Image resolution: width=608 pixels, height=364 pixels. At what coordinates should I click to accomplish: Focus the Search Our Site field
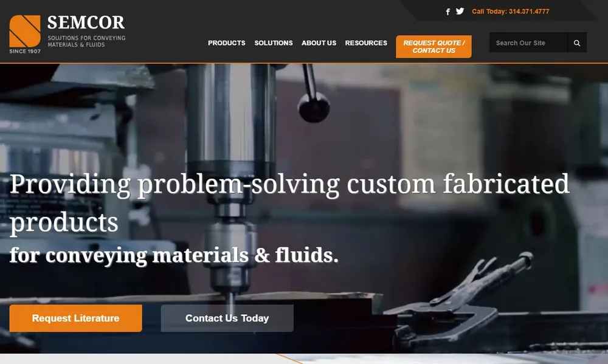pos(528,43)
